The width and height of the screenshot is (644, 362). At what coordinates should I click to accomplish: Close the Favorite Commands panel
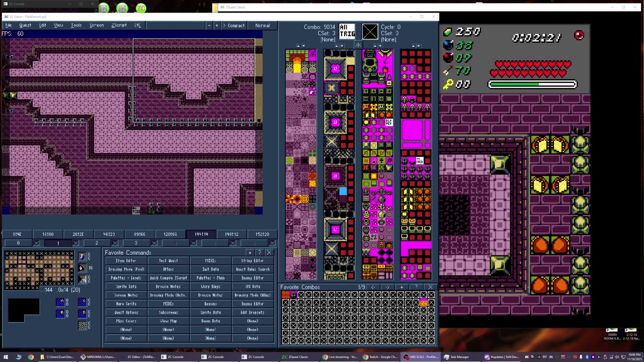(269, 252)
